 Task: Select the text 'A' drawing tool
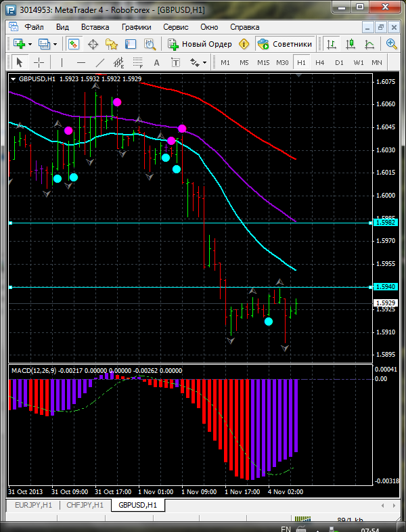point(156,62)
